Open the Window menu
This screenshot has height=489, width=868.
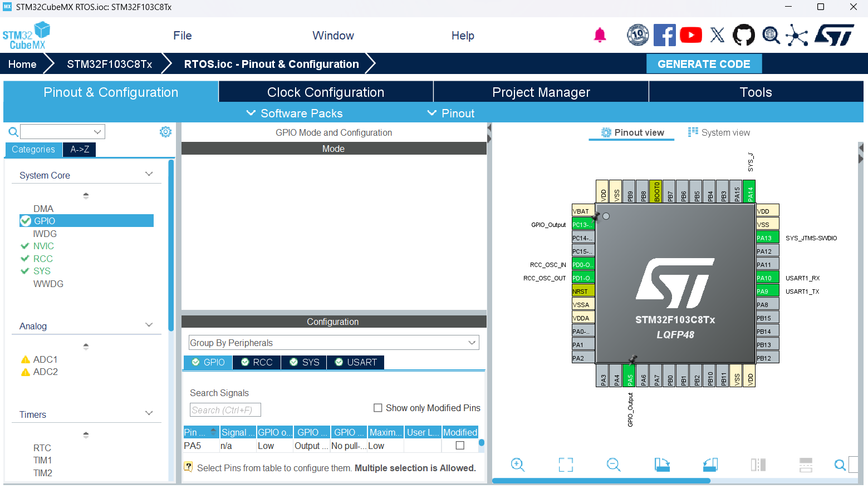tap(333, 36)
